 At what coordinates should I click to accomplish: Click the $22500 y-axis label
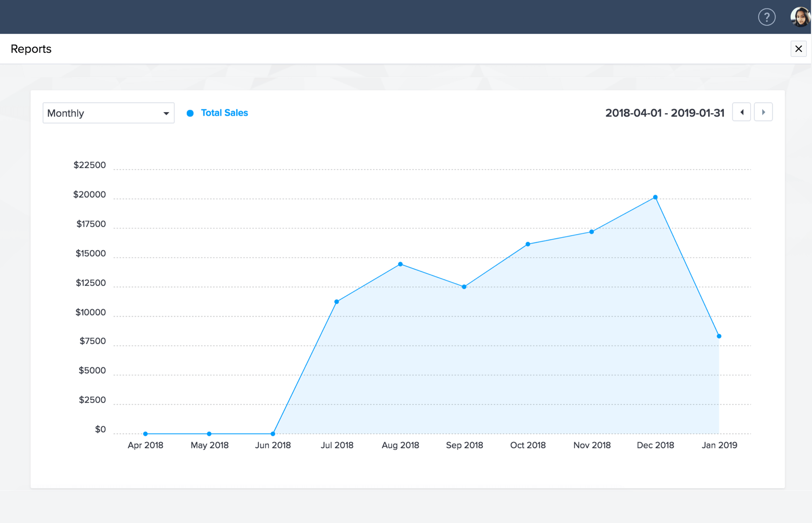pos(89,165)
